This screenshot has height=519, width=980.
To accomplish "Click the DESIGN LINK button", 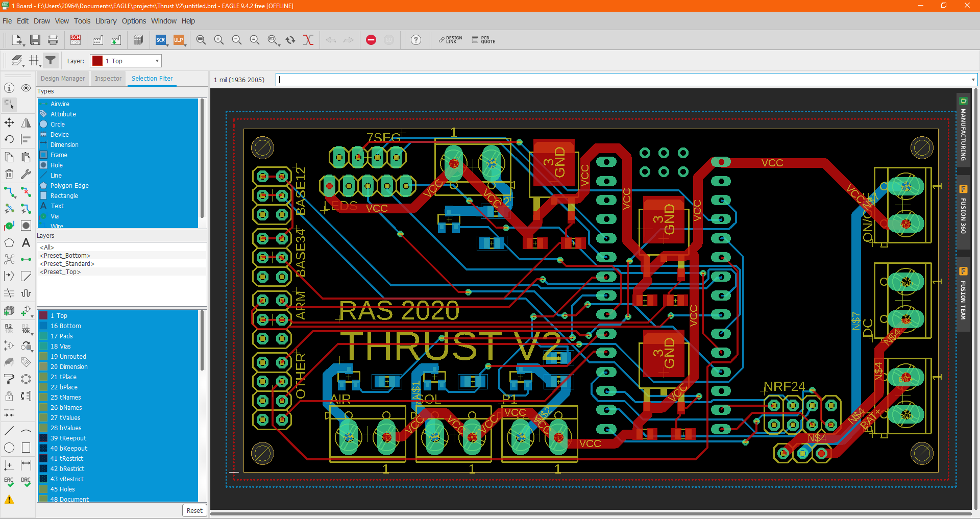I will [x=451, y=40].
